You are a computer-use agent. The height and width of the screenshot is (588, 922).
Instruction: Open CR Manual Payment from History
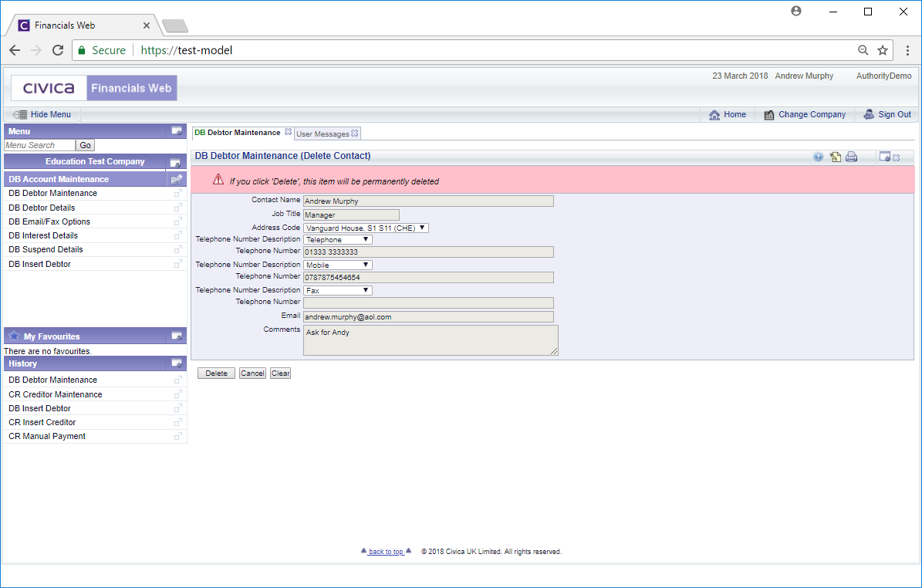coord(47,436)
